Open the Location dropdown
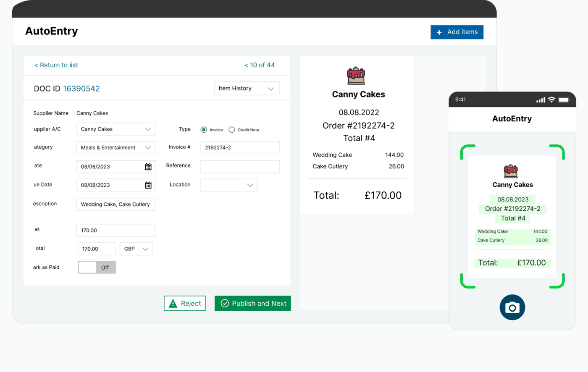588x372 pixels. (x=229, y=185)
